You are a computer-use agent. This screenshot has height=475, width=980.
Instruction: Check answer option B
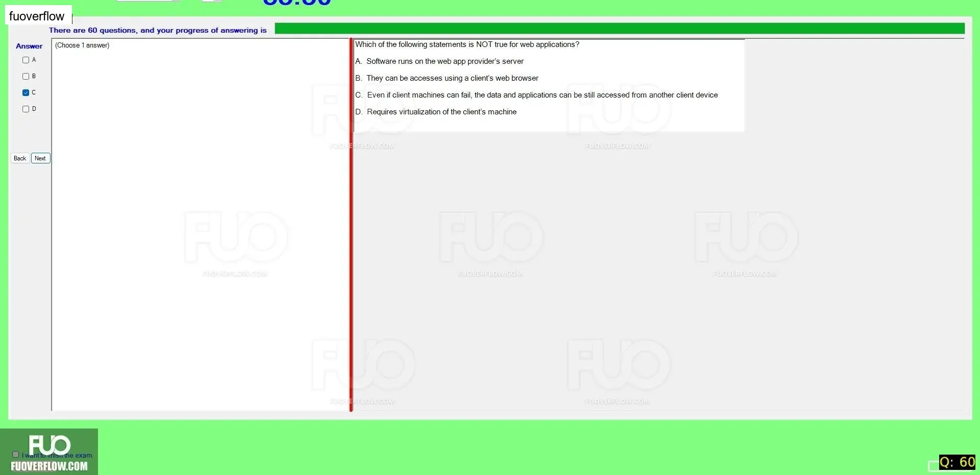[x=26, y=76]
